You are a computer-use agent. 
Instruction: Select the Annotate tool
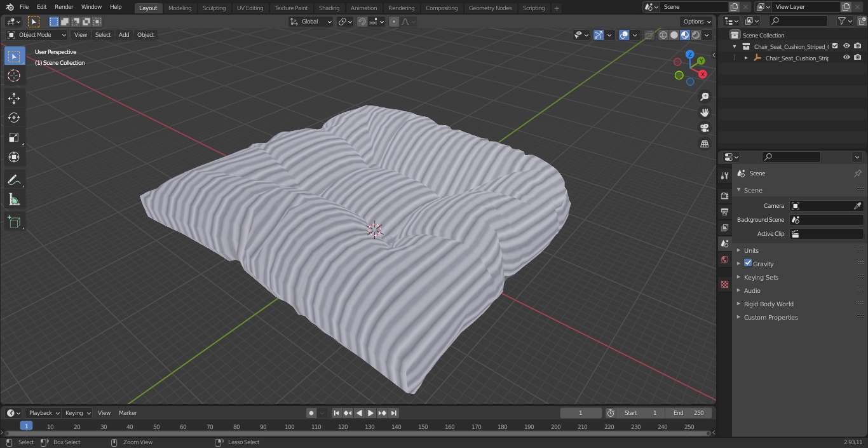[x=14, y=180]
